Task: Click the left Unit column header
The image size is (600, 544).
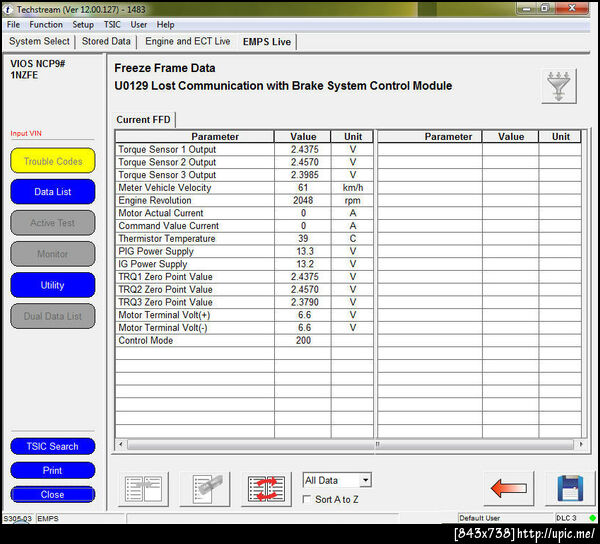Action: click(x=352, y=137)
